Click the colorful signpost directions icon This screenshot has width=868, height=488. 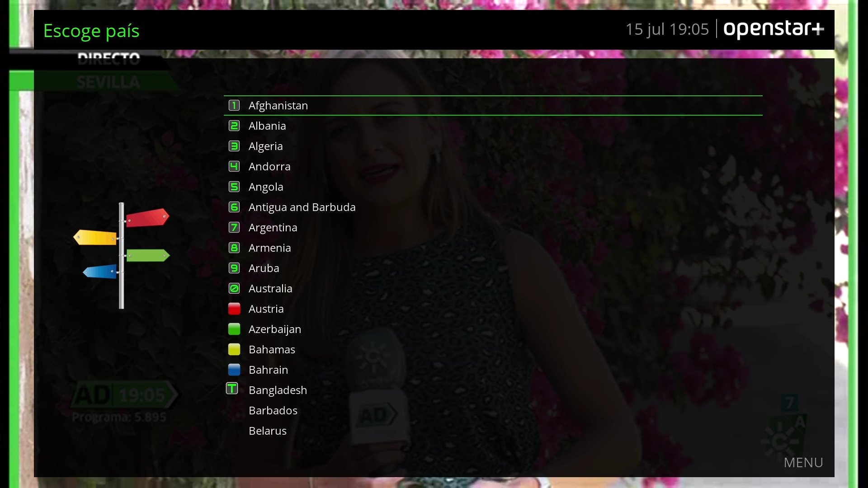tap(121, 255)
